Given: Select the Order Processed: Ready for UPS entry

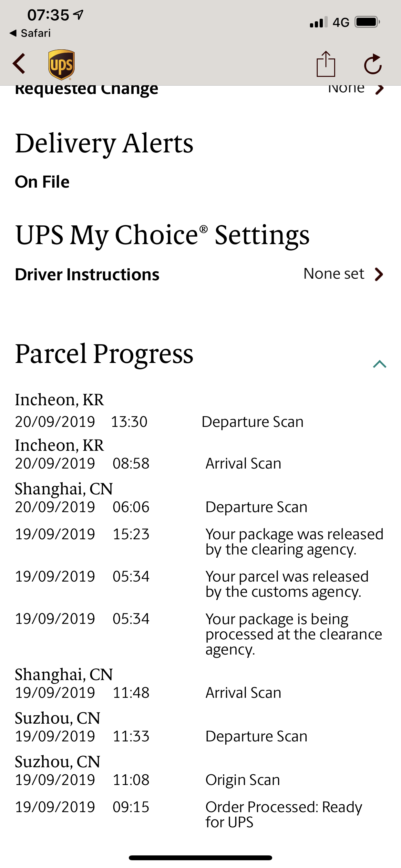Looking at the screenshot, I should [x=200, y=814].
